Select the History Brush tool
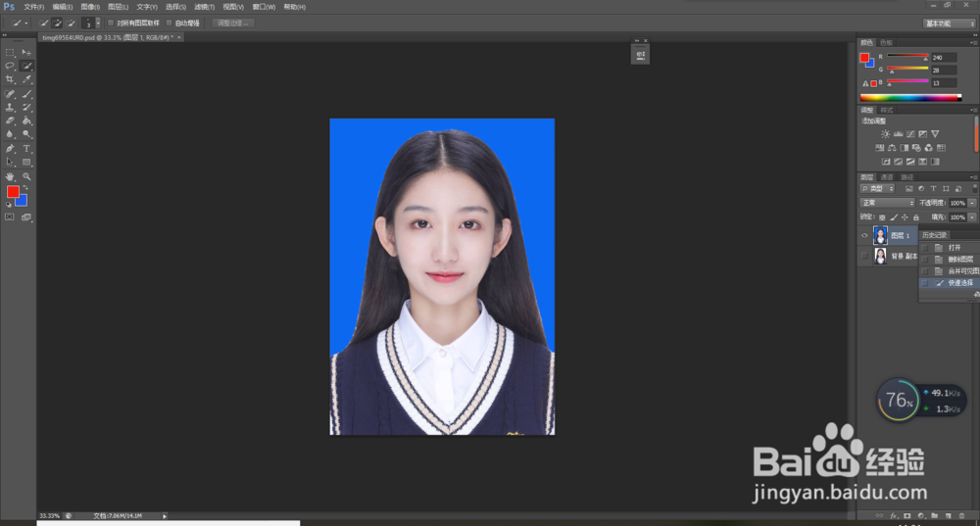 (26, 108)
